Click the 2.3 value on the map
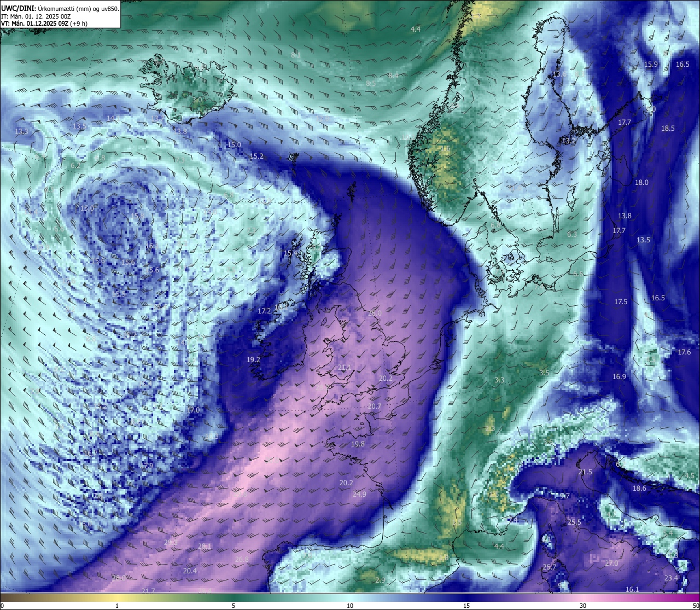 coord(490,429)
